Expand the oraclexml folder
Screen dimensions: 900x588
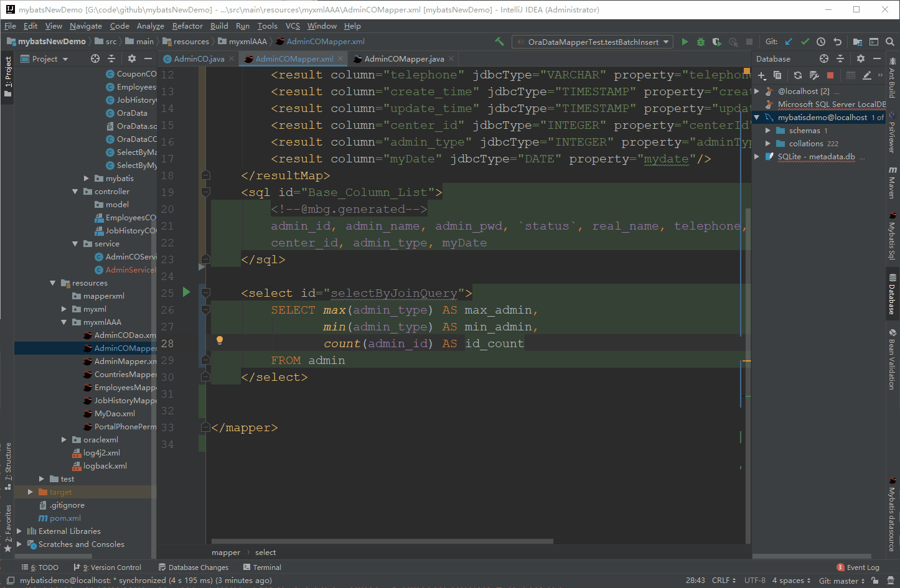point(64,440)
